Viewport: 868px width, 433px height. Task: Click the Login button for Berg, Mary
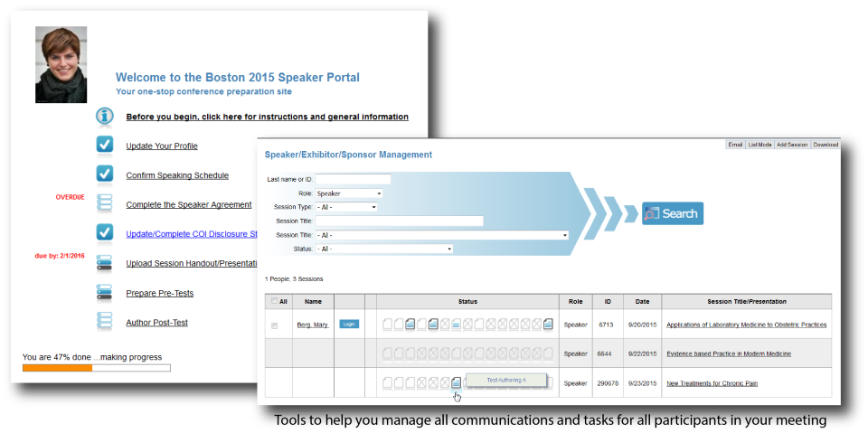349,324
